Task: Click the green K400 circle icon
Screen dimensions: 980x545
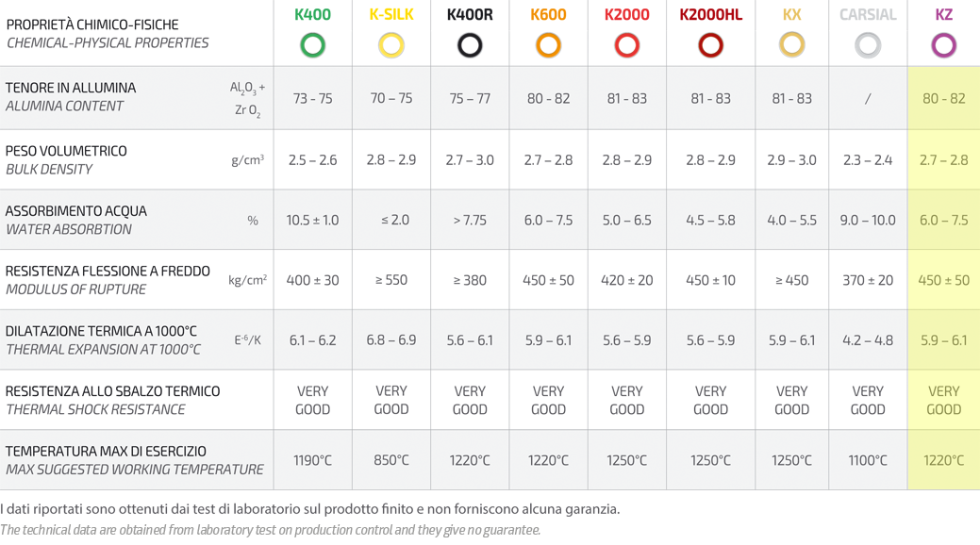Action: (312, 45)
